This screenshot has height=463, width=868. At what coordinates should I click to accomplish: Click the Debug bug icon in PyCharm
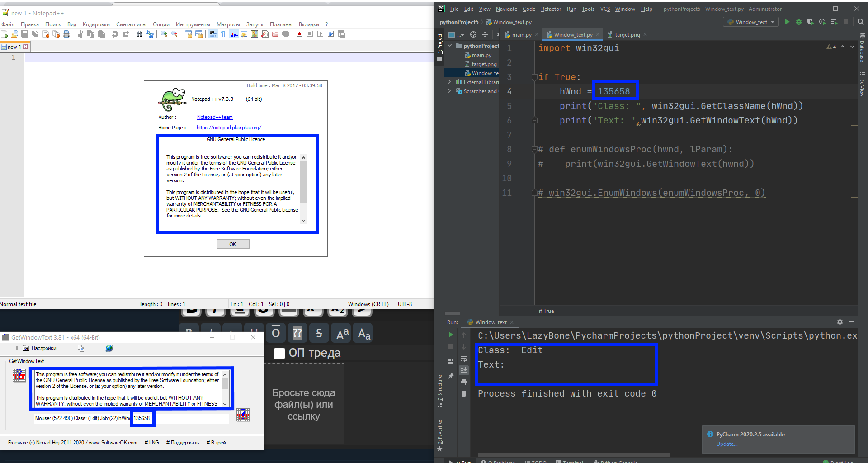tap(799, 22)
